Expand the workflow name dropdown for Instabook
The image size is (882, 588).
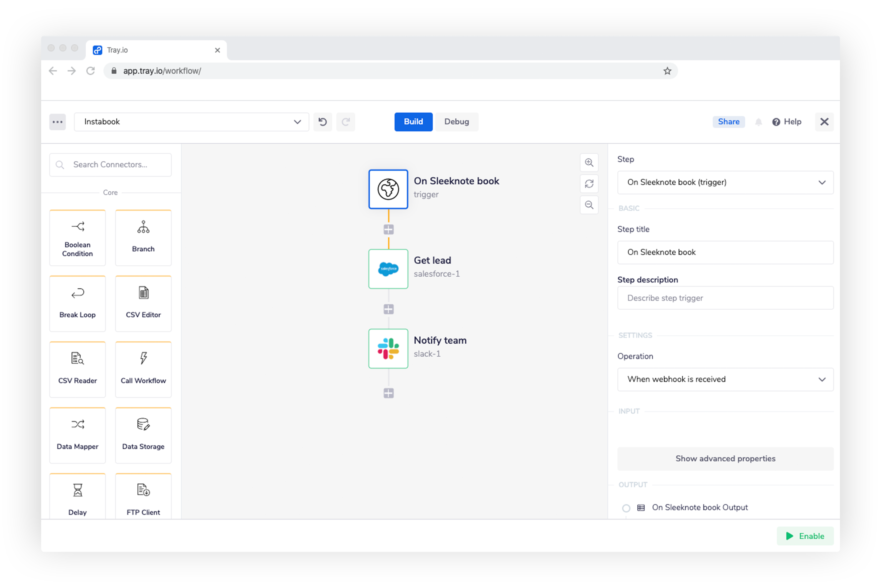pyautogui.click(x=297, y=121)
